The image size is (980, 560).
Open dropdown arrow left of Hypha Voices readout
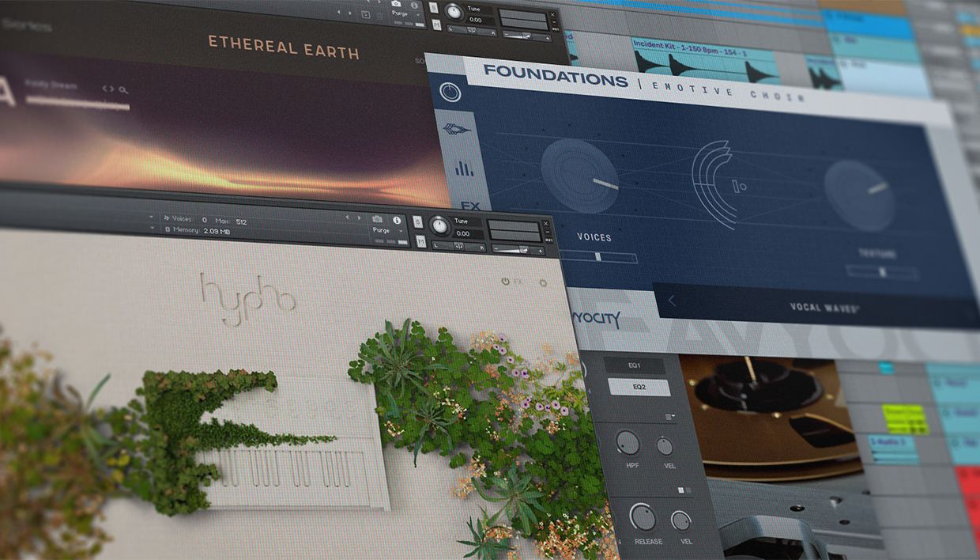(153, 218)
